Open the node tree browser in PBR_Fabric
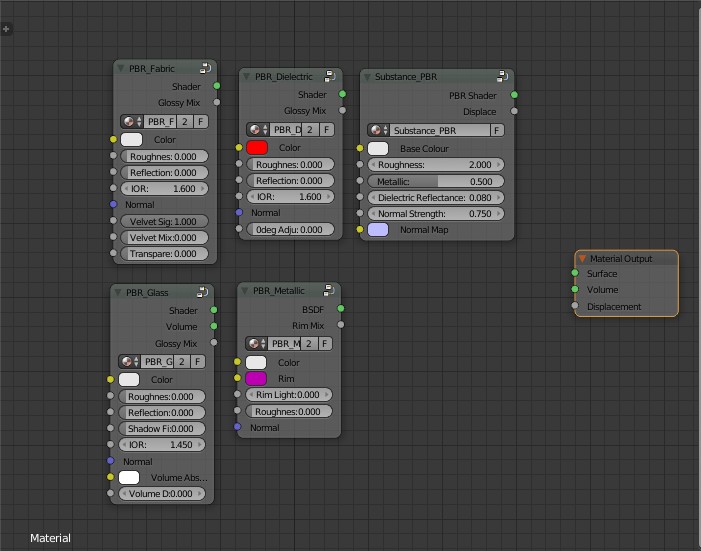 pos(132,122)
